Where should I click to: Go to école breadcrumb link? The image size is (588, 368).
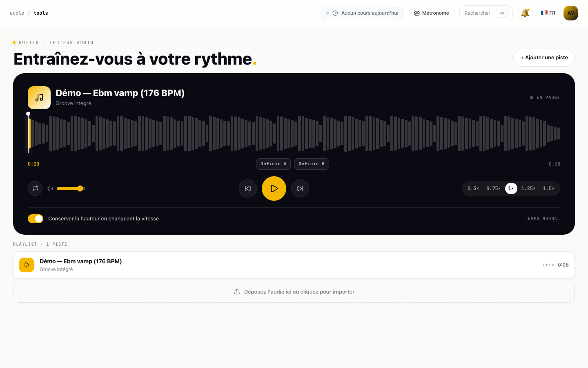coord(17,13)
